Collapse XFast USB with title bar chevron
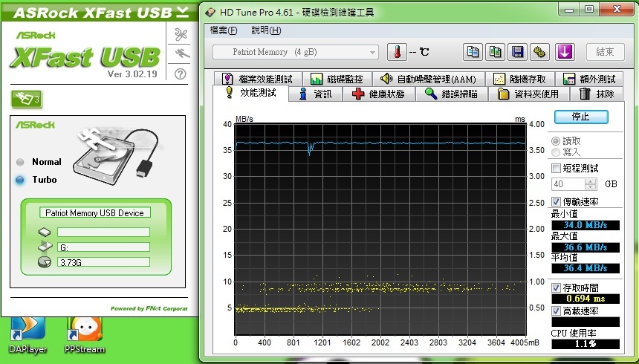This screenshot has width=639, height=364. tap(182, 12)
